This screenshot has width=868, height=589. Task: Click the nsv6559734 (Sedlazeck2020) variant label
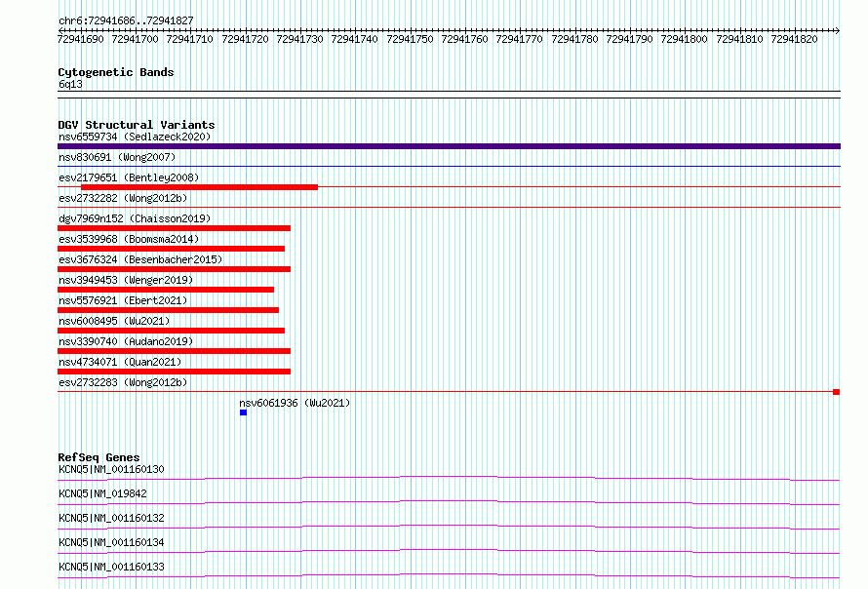(x=135, y=137)
